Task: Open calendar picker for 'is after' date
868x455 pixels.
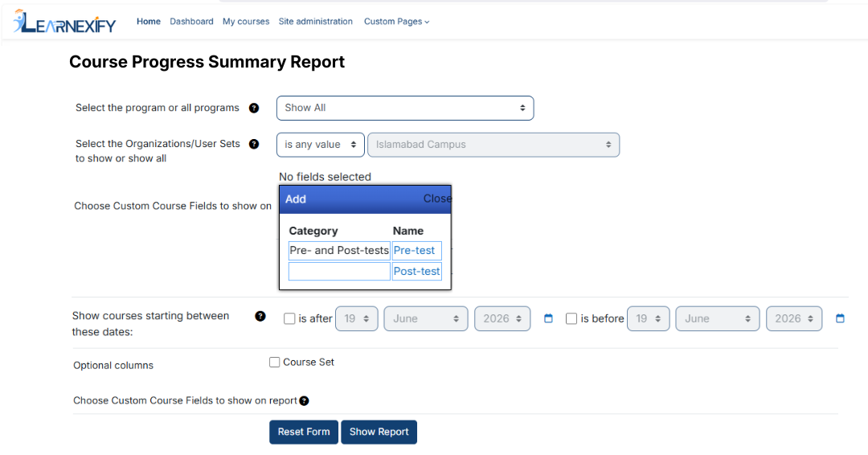Action: pyautogui.click(x=548, y=318)
